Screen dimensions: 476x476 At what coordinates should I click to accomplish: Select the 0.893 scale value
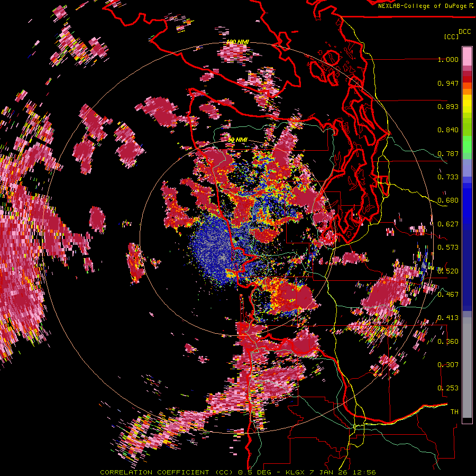point(448,106)
